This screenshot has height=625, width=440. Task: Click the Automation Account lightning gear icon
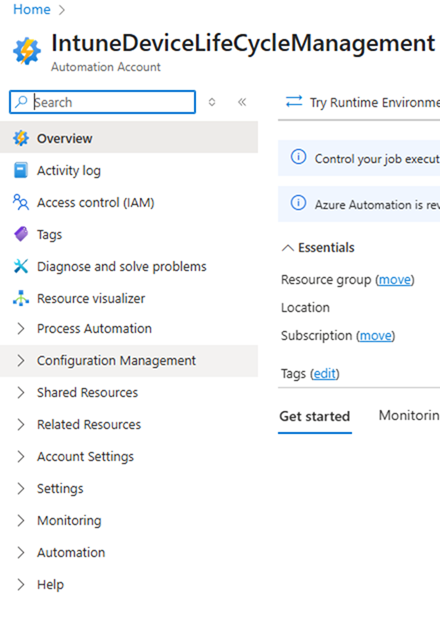[x=27, y=51]
